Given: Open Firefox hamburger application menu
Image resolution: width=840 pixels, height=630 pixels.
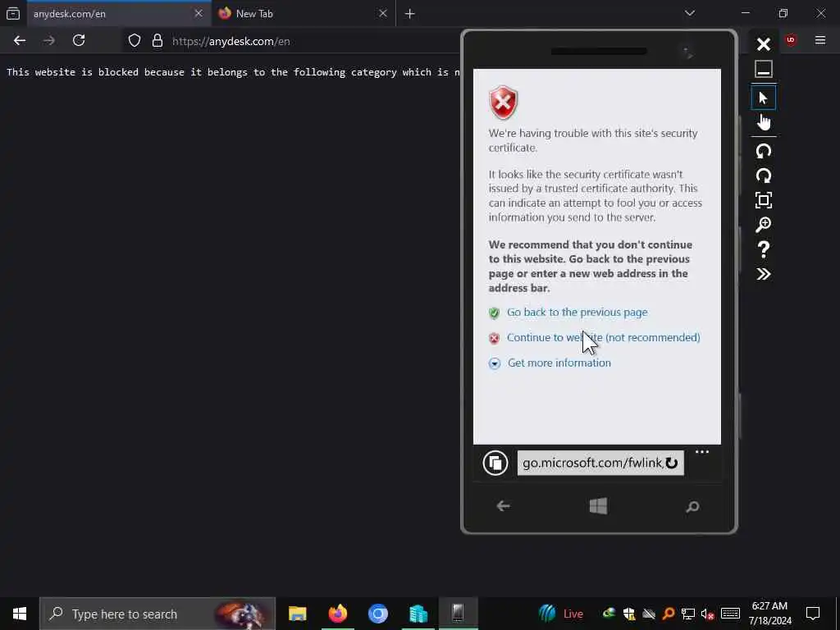Looking at the screenshot, I should coord(820,40).
